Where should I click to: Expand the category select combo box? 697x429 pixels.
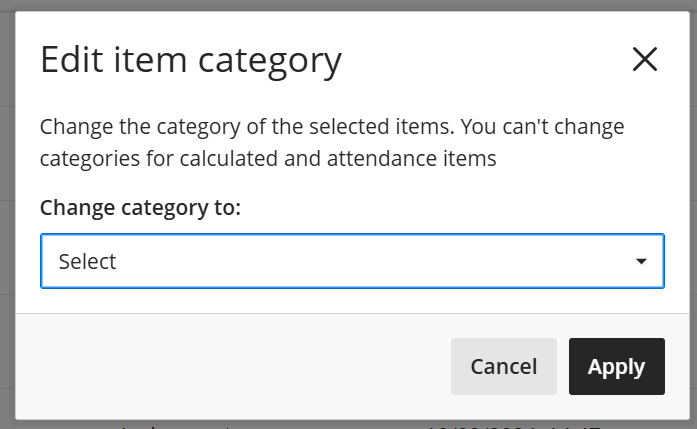click(x=352, y=261)
